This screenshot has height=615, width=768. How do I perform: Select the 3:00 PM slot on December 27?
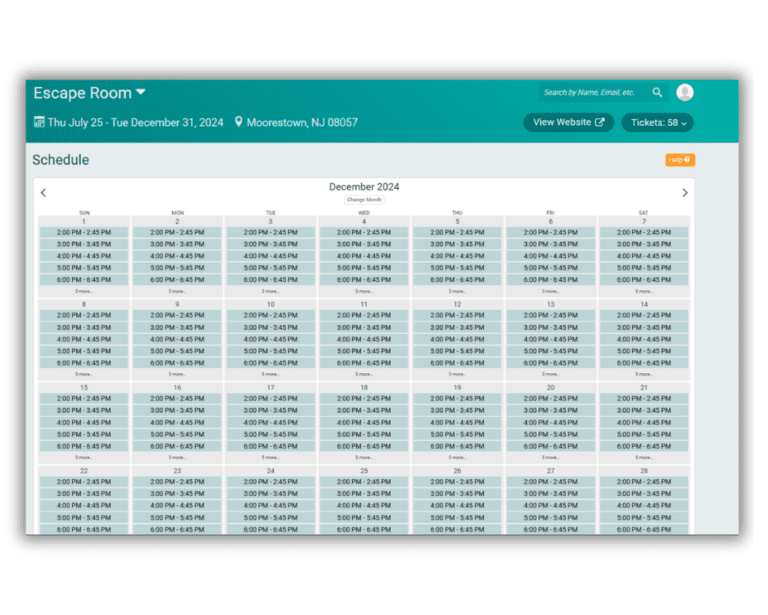[551, 494]
